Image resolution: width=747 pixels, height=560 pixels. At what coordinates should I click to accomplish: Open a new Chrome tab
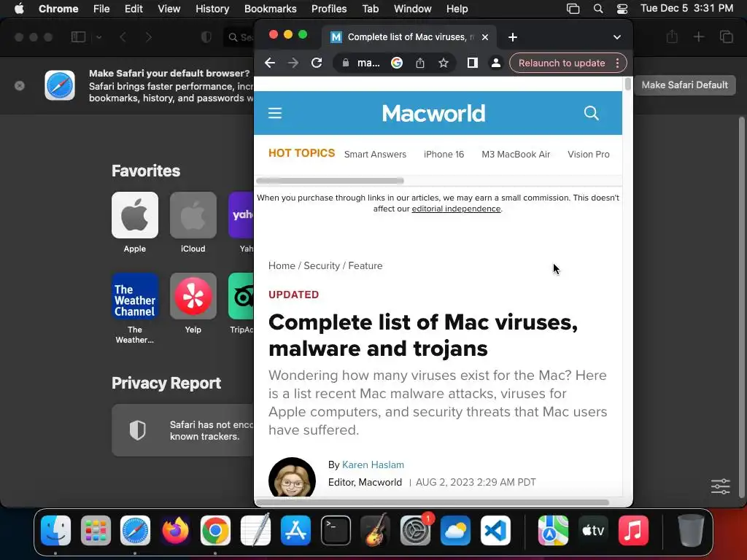[x=513, y=37]
